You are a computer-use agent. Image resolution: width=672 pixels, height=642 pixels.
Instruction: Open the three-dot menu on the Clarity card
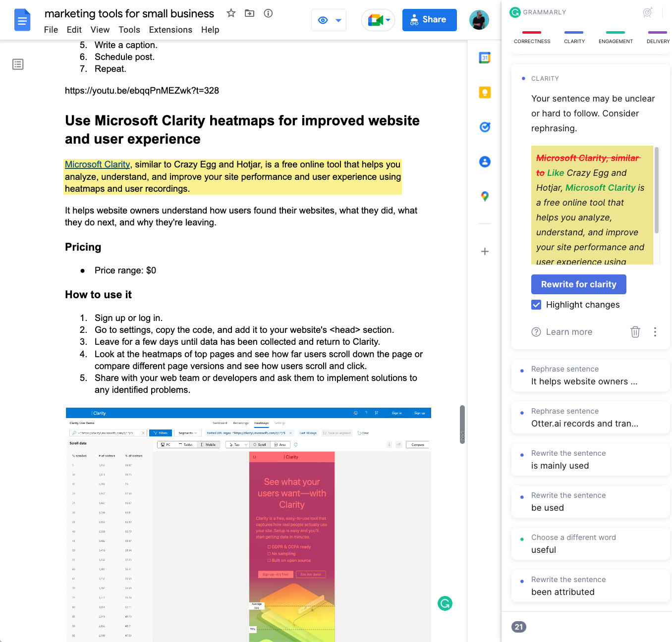pos(655,332)
